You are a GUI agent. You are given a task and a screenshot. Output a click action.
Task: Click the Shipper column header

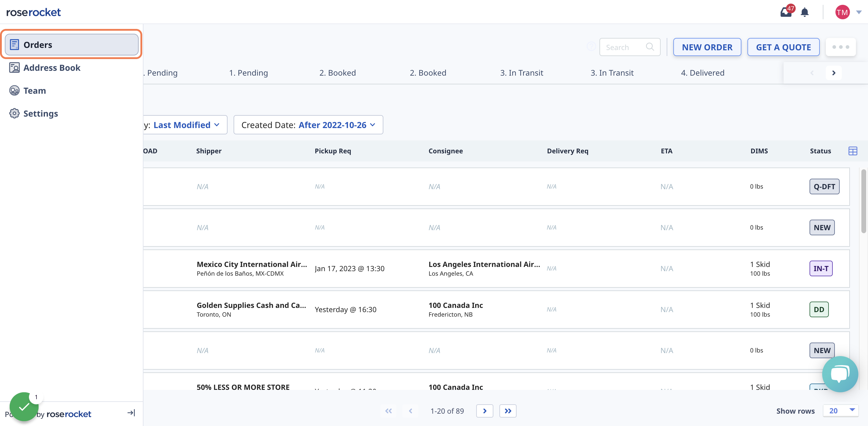point(209,151)
